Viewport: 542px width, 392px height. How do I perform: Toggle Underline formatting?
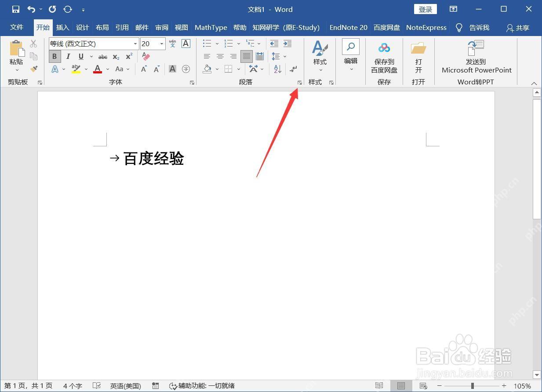[81, 56]
